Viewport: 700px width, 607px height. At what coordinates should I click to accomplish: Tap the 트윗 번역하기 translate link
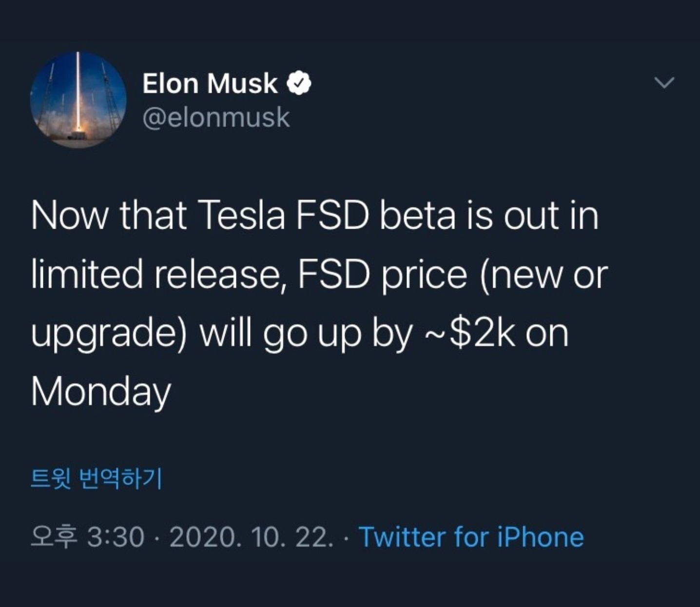[96, 478]
